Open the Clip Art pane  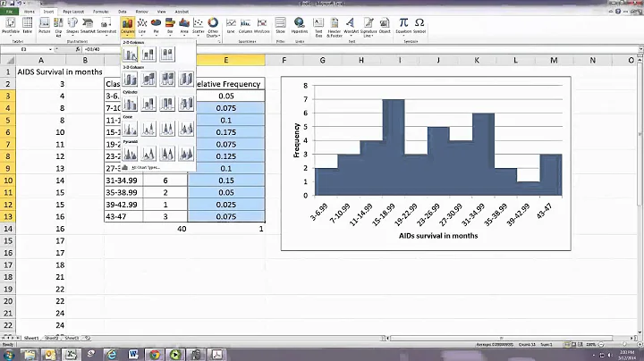pyautogui.click(x=58, y=27)
